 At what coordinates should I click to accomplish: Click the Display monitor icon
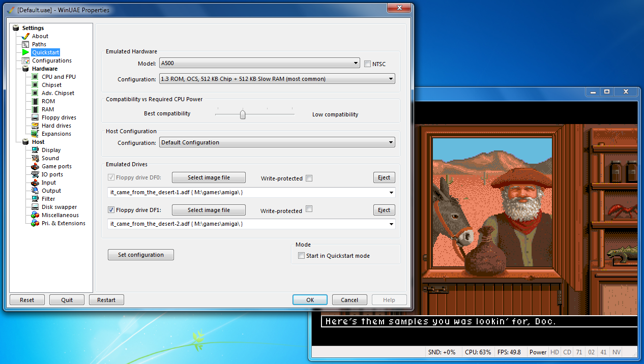click(35, 150)
